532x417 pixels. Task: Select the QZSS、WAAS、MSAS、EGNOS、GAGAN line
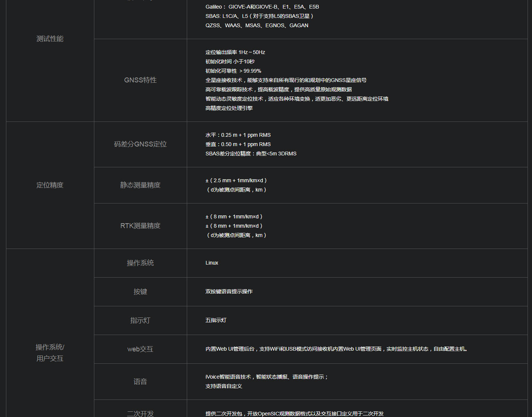(x=257, y=25)
